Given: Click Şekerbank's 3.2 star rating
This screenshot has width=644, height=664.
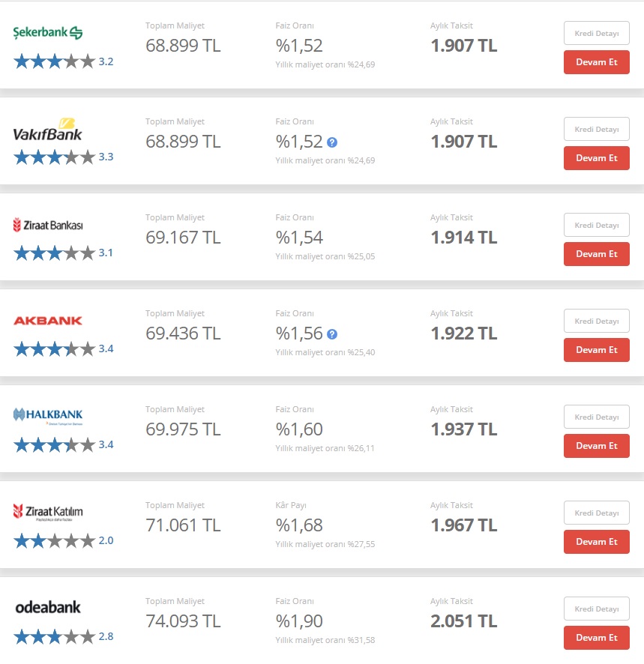Looking at the screenshot, I should point(64,61).
